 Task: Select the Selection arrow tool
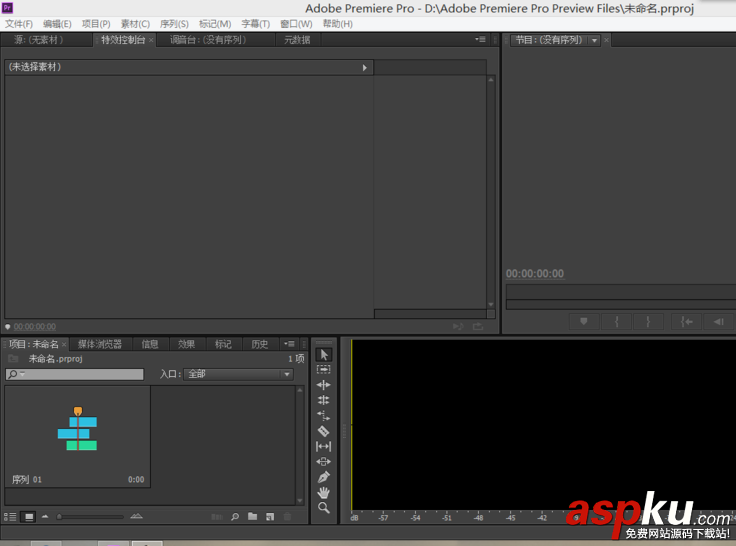point(323,354)
